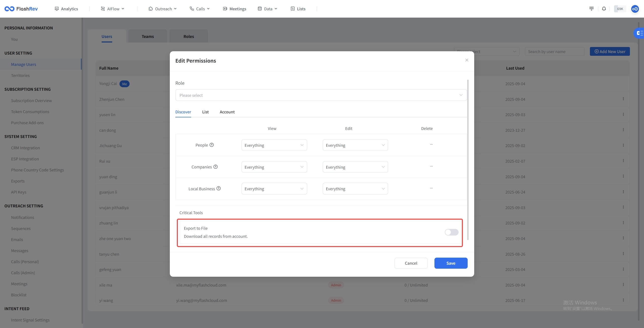Focus the Search by user name field

click(554, 52)
